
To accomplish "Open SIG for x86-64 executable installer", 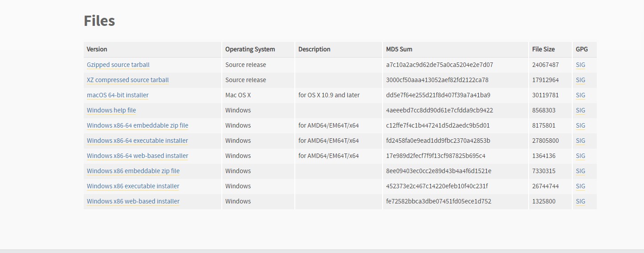I will point(580,141).
